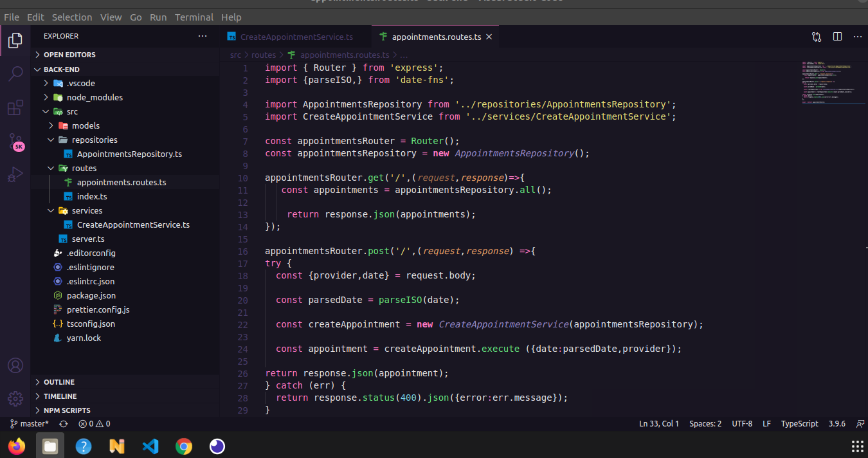Click the Open Changes compare icon
The height and width of the screenshot is (458, 868).
(817, 37)
